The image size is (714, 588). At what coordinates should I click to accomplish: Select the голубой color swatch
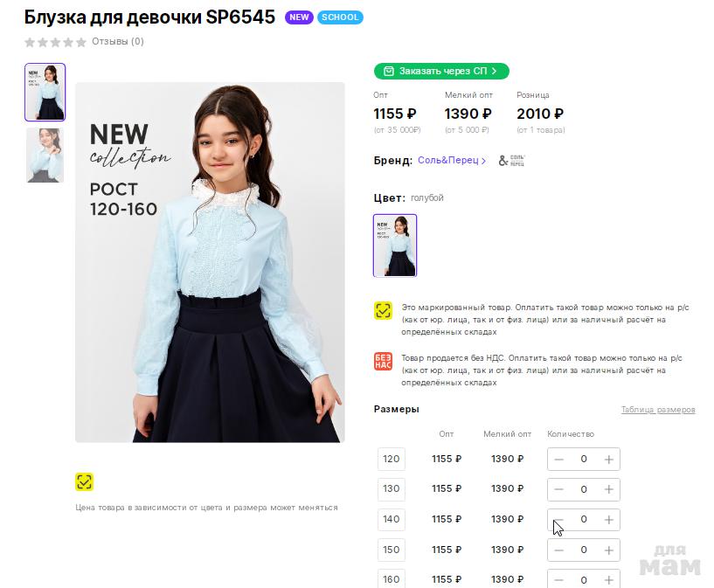coord(395,246)
